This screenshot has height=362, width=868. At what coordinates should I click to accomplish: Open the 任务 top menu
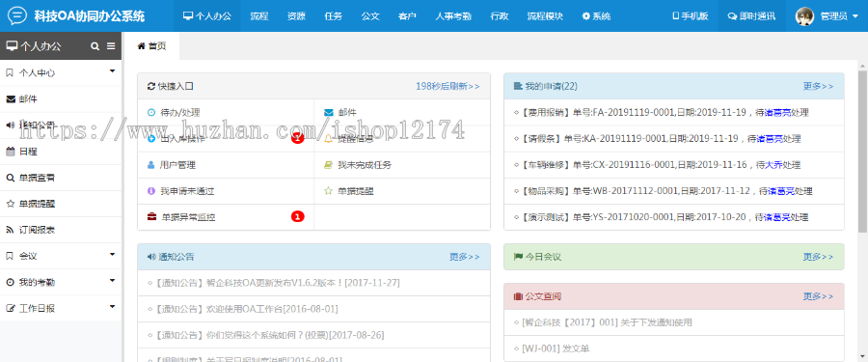coord(334,16)
